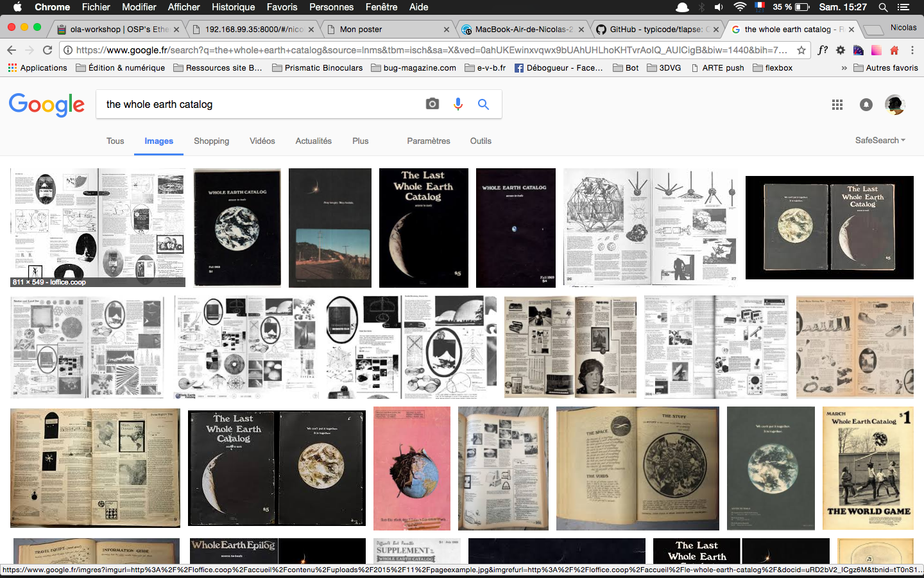Switch to the Actualités results tab

(x=314, y=141)
